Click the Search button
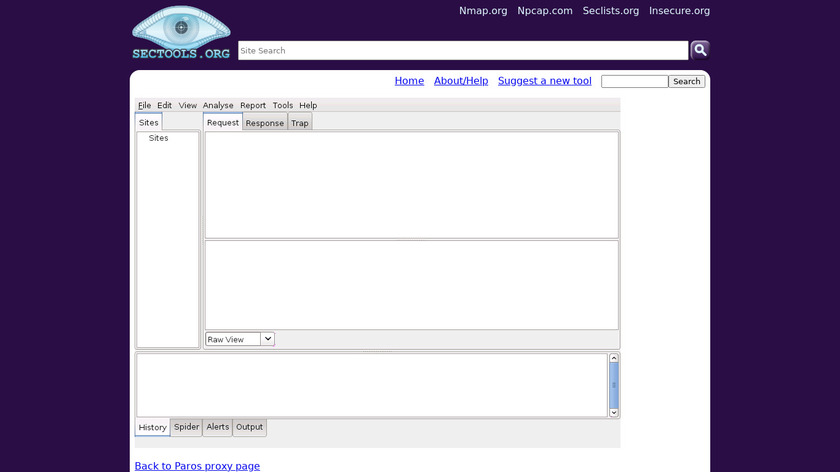 point(687,81)
